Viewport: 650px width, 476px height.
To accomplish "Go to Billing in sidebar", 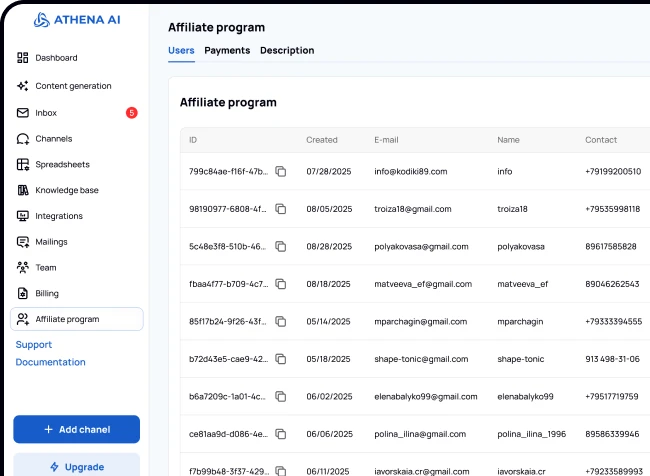I will pos(46,294).
